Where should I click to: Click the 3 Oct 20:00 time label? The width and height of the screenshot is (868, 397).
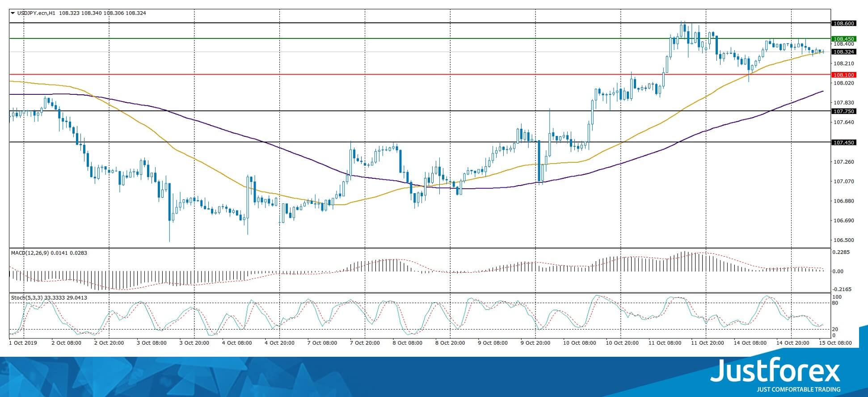pyautogui.click(x=194, y=343)
